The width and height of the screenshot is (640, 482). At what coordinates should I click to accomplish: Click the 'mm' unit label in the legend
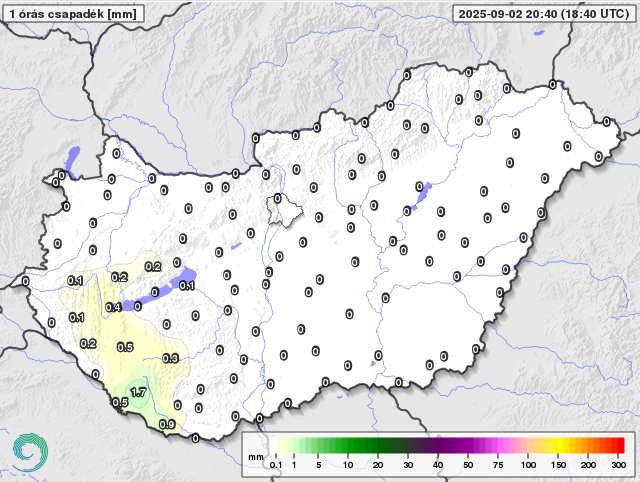click(256, 456)
